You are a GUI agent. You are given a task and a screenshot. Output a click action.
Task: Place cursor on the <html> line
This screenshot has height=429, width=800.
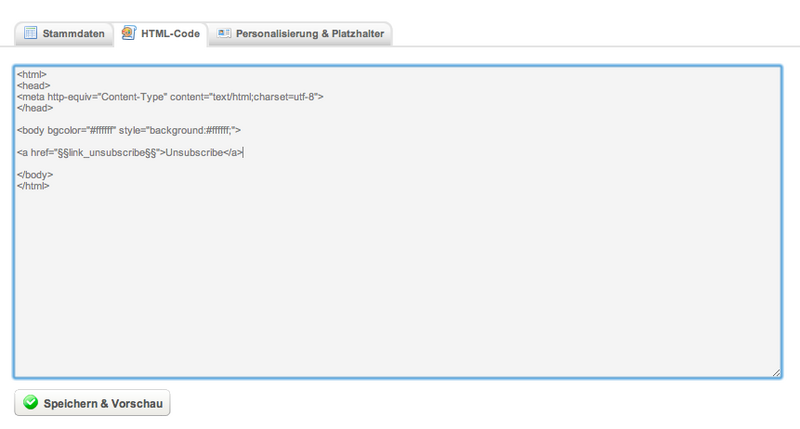[32, 74]
